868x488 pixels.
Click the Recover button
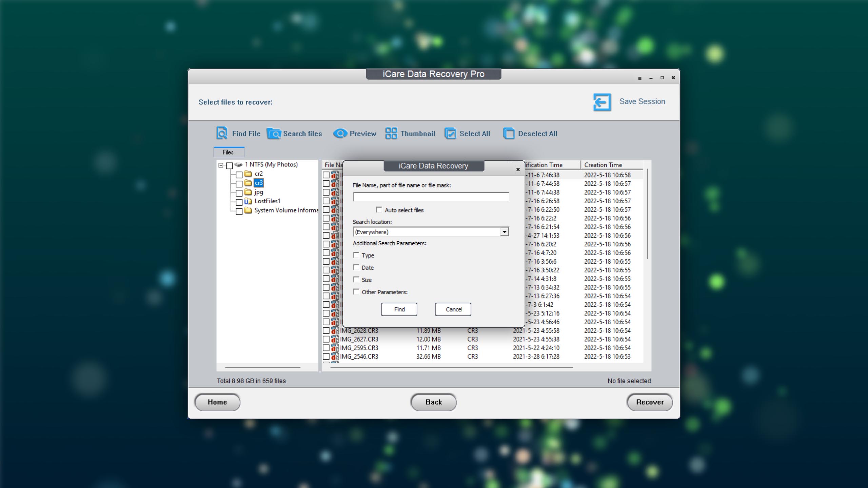click(x=650, y=402)
